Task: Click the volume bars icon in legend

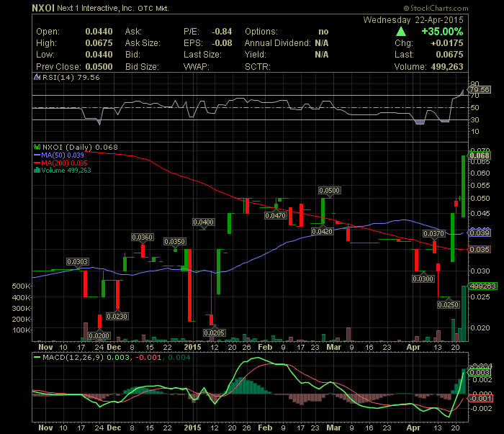Action: point(37,171)
